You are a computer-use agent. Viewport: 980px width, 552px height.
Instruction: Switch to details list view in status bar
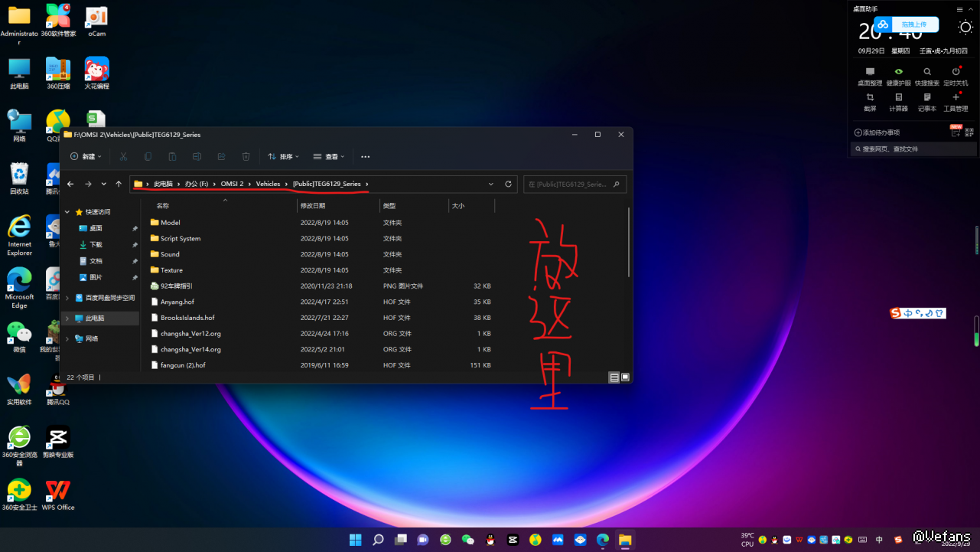(614, 377)
